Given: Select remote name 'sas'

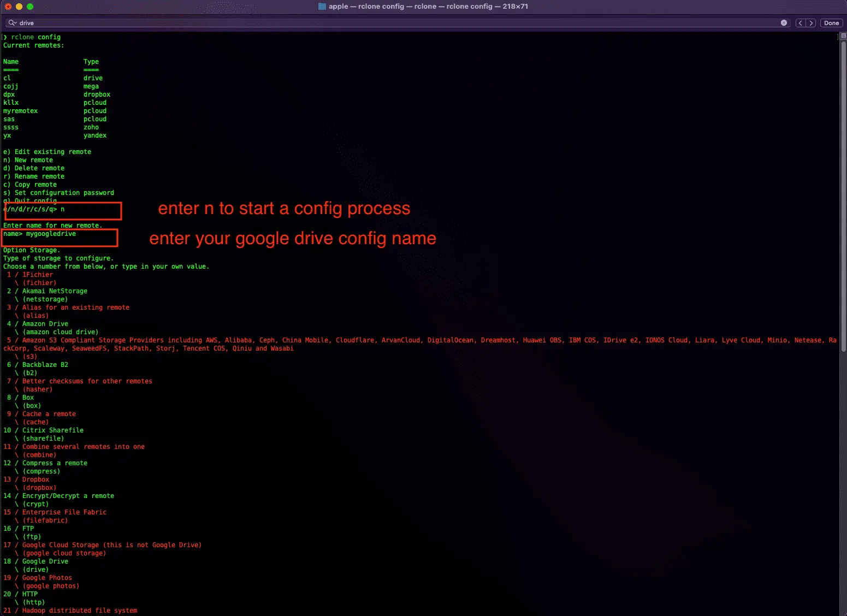Looking at the screenshot, I should click(x=9, y=119).
